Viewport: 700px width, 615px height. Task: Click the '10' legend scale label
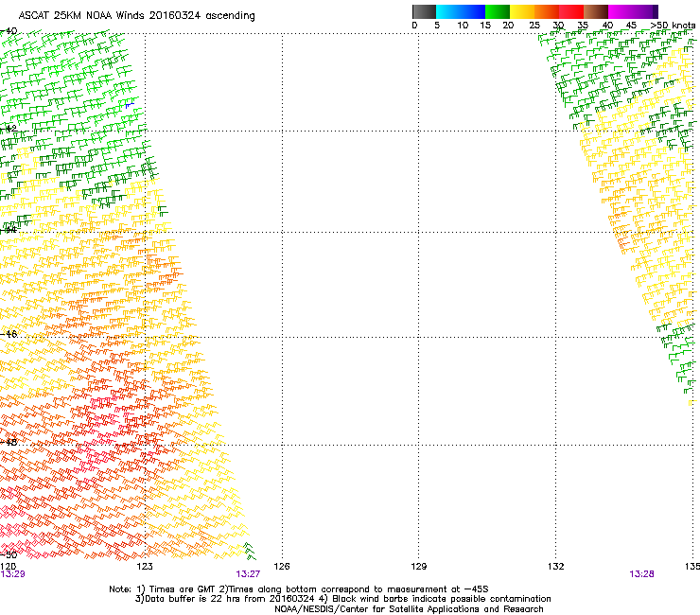point(463,26)
